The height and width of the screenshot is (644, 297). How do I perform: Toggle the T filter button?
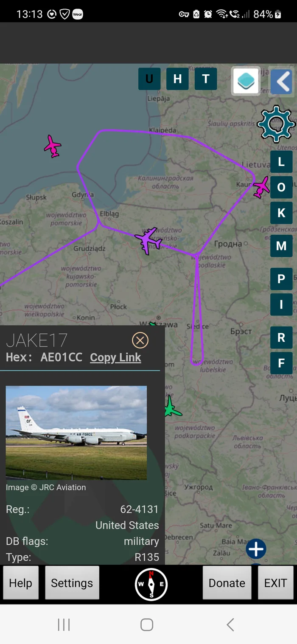click(x=206, y=79)
